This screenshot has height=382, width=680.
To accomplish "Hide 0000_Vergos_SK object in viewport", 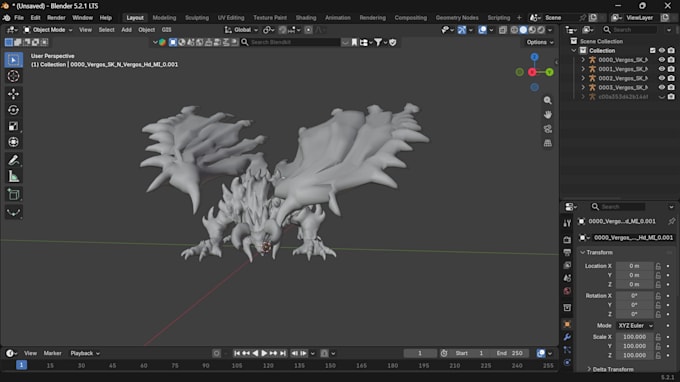I will click(x=662, y=60).
